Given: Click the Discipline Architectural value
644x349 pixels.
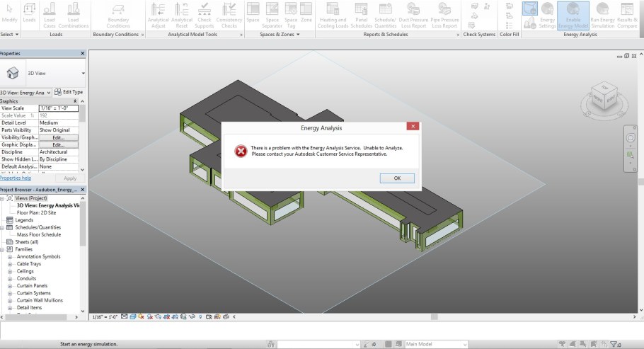Looking at the screenshot, I should click(x=58, y=152).
